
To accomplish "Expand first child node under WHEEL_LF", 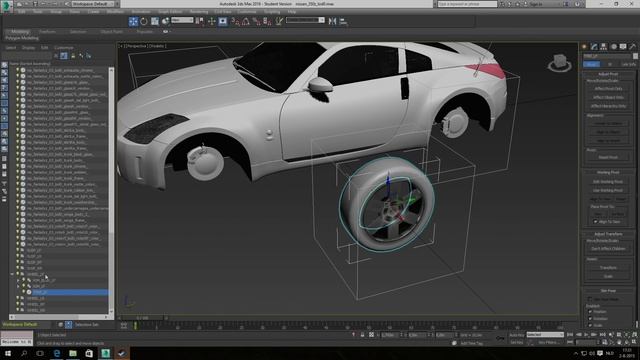I will coord(18,280).
